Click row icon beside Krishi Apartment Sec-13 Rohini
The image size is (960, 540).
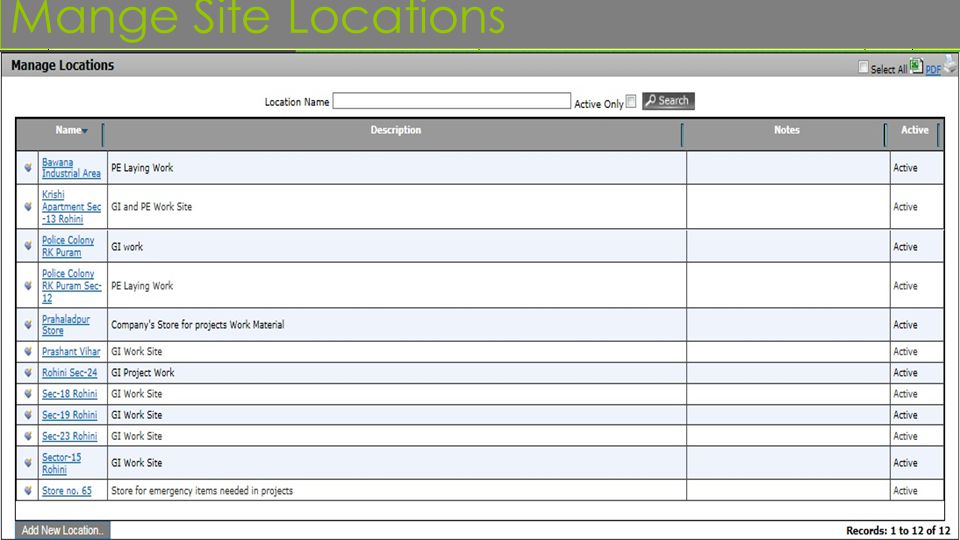(28, 207)
